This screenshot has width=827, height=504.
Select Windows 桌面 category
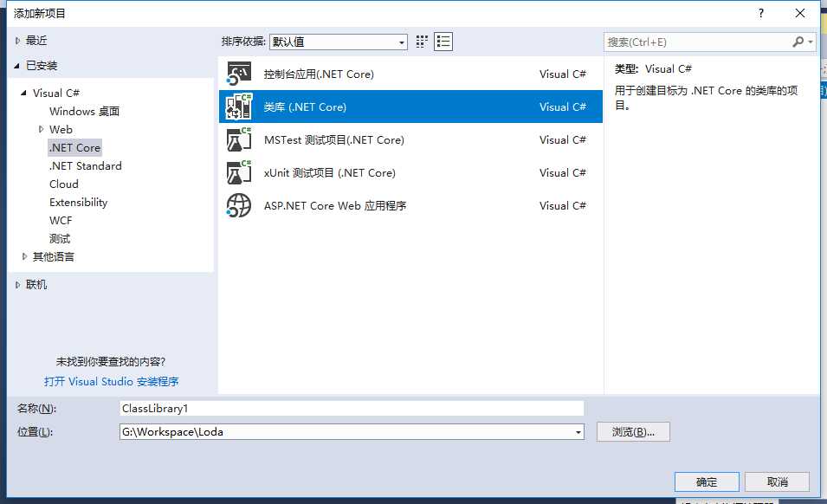pos(84,111)
